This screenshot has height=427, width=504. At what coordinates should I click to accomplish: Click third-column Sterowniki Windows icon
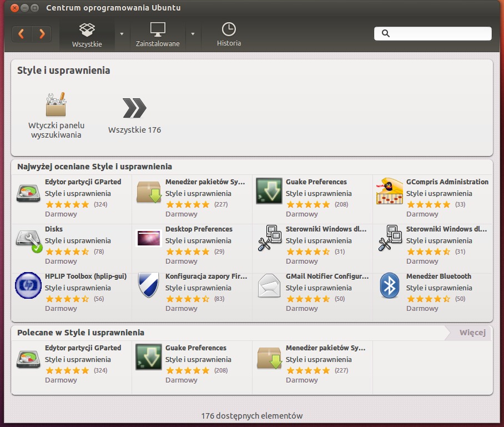tap(269, 238)
